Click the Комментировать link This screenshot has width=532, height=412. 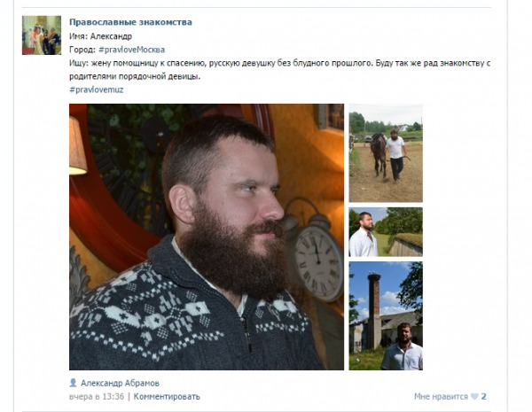167,396
